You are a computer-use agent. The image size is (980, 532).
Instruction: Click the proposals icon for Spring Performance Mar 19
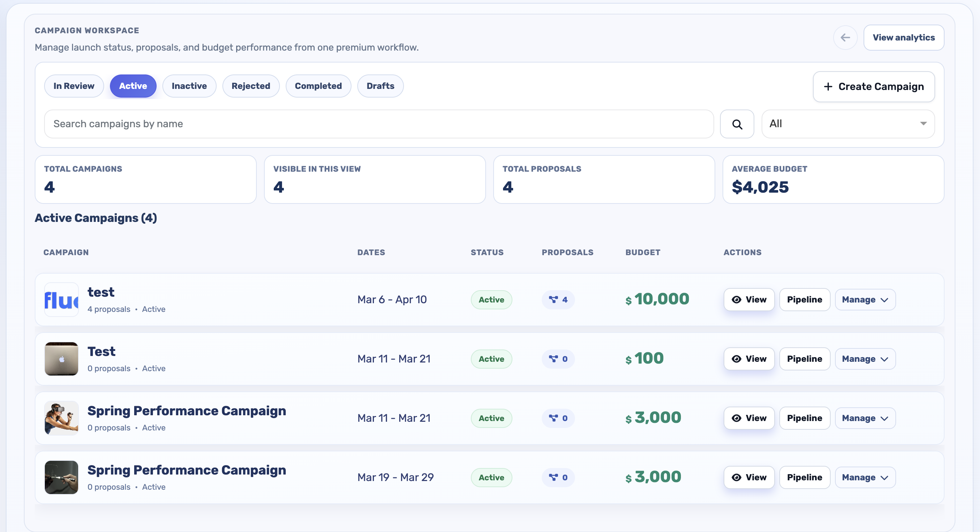pyautogui.click(x=554, y=477)
